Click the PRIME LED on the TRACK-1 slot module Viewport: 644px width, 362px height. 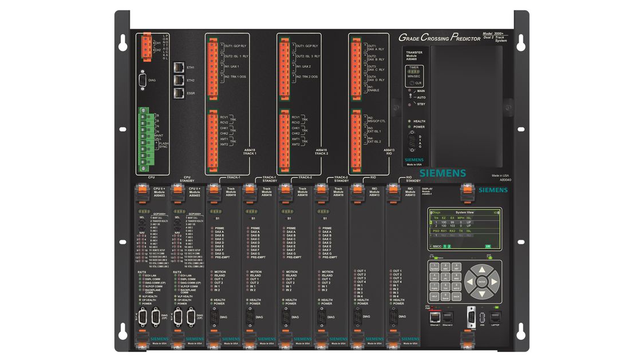tap(211, 228)
